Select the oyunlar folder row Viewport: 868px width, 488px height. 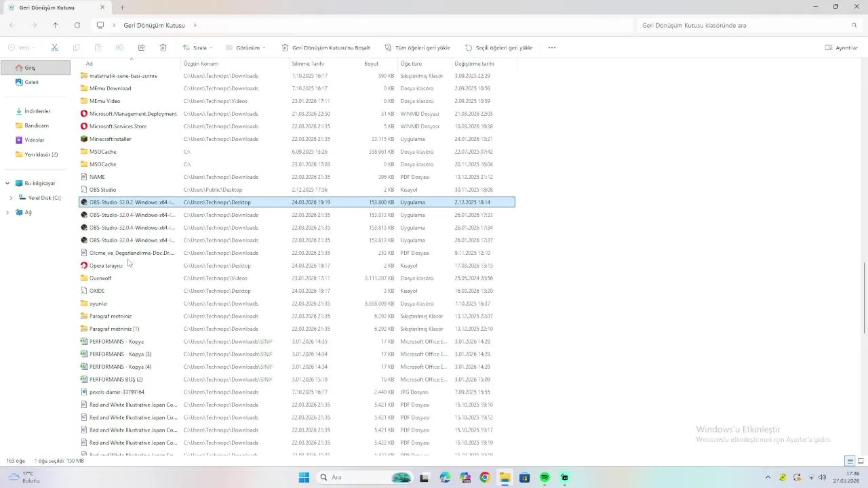[x=297, y=304]
